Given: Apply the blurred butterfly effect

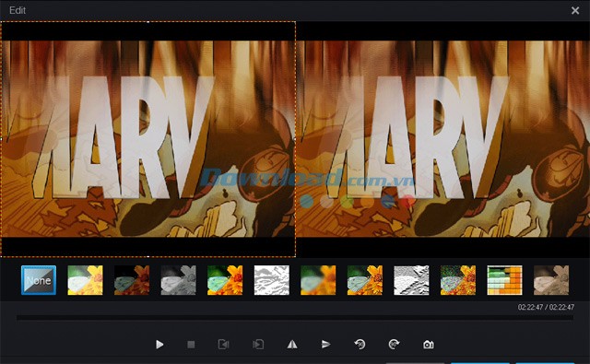Looking at the screenshot, I should 318,280.
